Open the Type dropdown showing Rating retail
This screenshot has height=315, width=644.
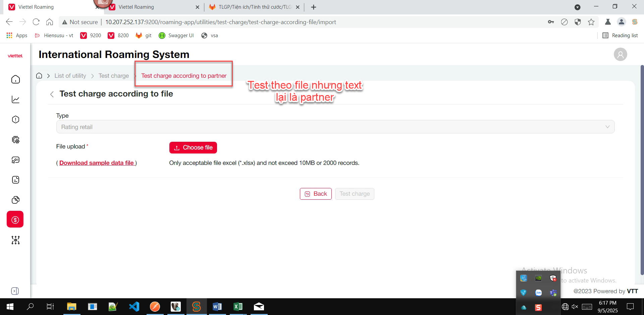[x=335, y=127]
